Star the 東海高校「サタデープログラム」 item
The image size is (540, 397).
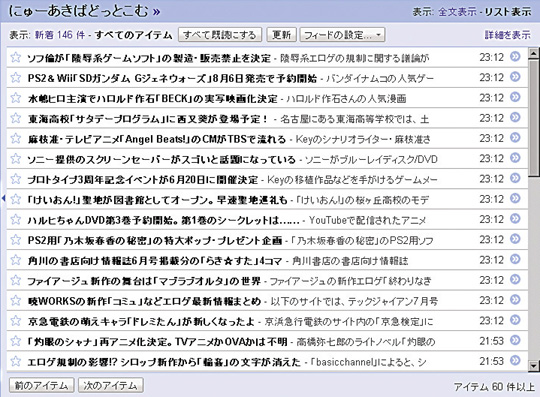click(x=15, y=118)
